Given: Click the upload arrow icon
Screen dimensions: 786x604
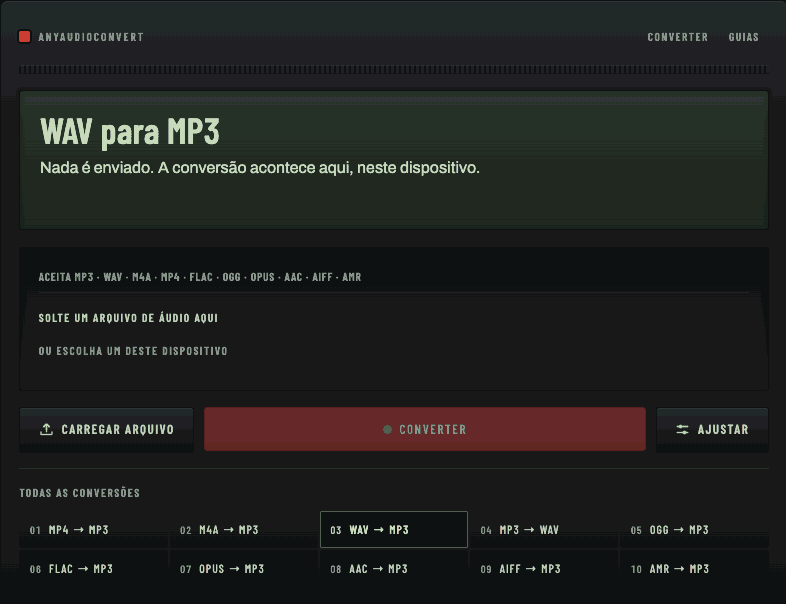Looking at the screenshot, I should [46, 429].
